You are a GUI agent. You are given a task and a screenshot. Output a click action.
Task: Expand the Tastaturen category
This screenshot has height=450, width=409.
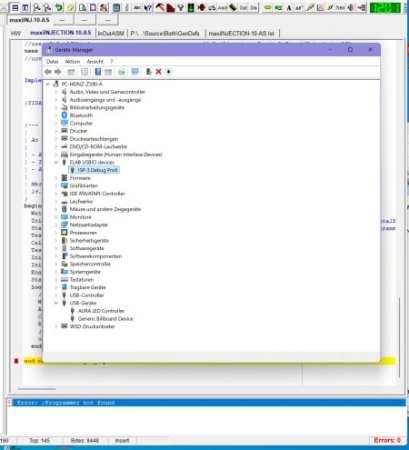pos(56,280)
